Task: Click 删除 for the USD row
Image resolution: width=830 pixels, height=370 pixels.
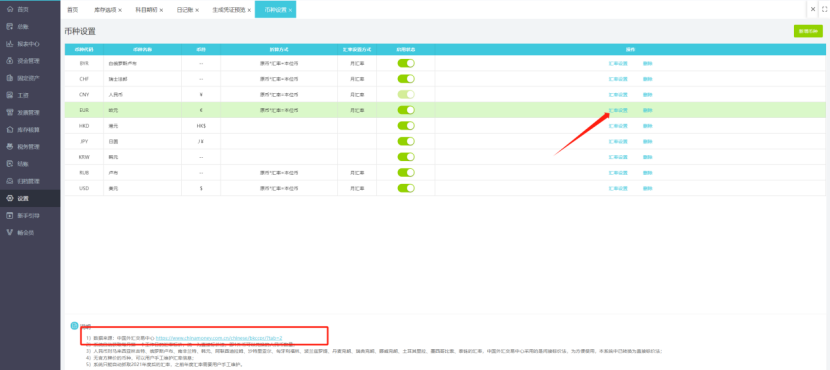Action: click(x=647, y=188)
